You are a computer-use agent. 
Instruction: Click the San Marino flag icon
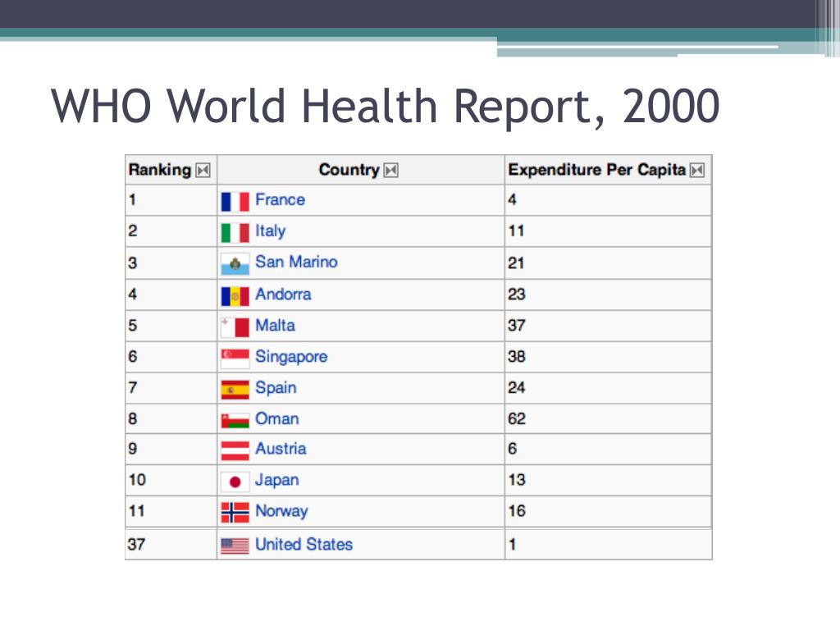pyautogui.click(x=235, y=264)
